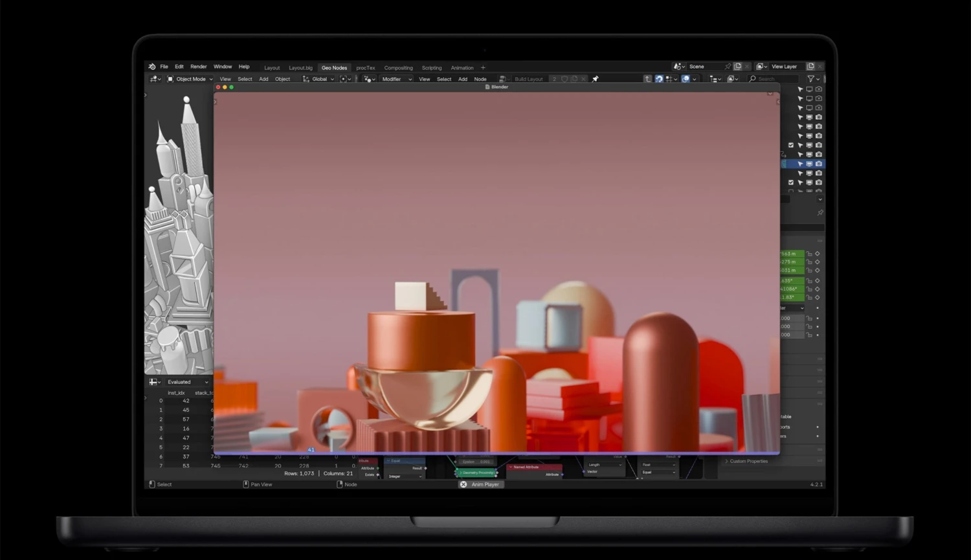Toggle the upper checkbox in the outliner
The image size is (971, 560).
pyautogui.click(x=791, y=145)
